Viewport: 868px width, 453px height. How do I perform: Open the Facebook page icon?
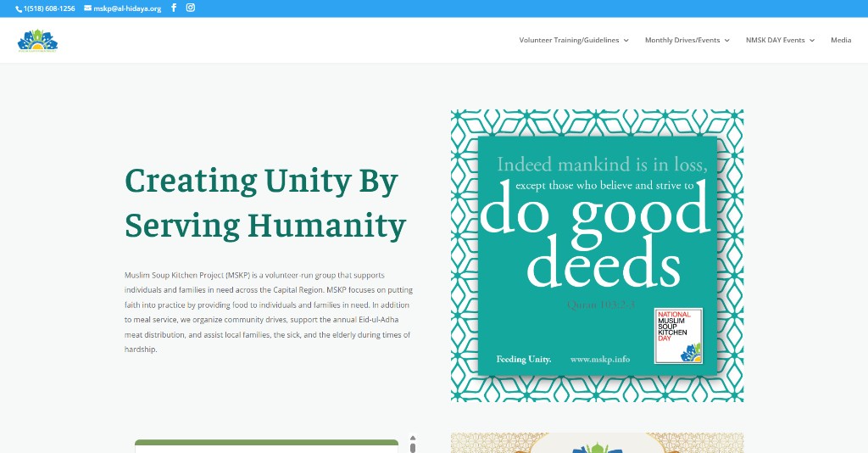coord(174,8)
